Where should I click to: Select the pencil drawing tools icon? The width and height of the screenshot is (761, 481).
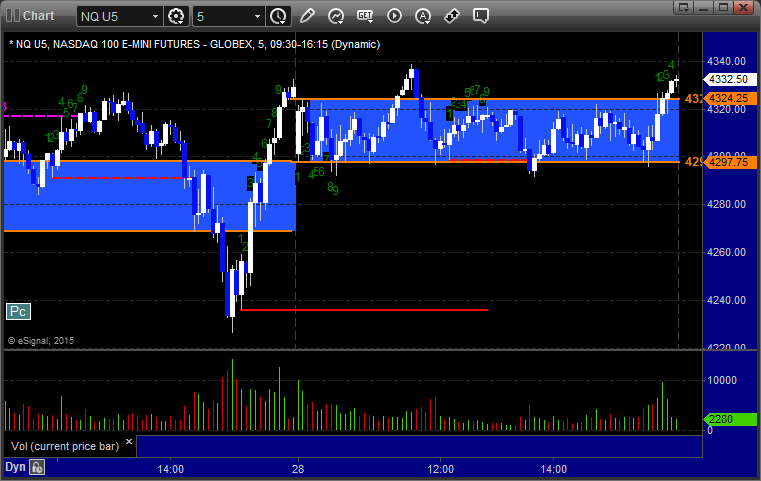point(307,16)
